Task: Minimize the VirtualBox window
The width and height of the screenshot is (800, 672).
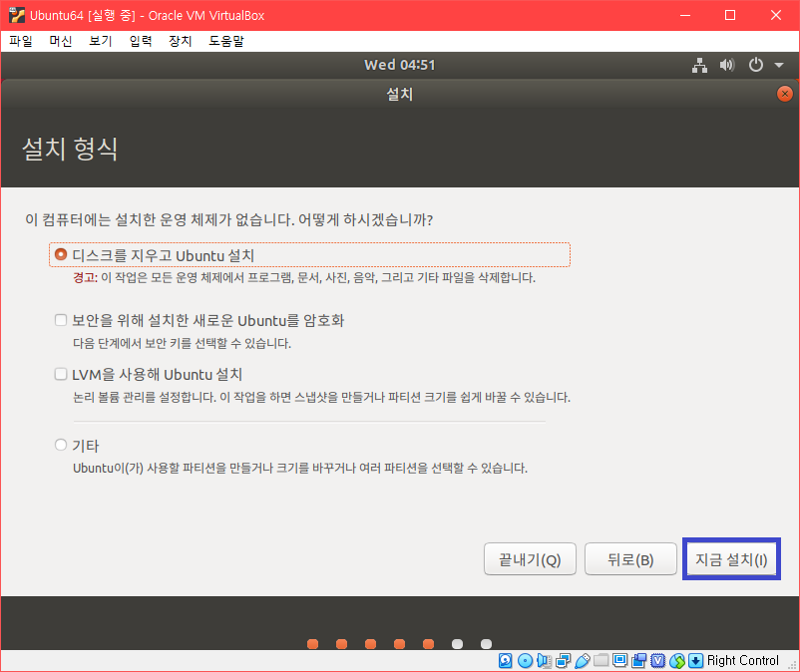Action: (x=685, y=15)
